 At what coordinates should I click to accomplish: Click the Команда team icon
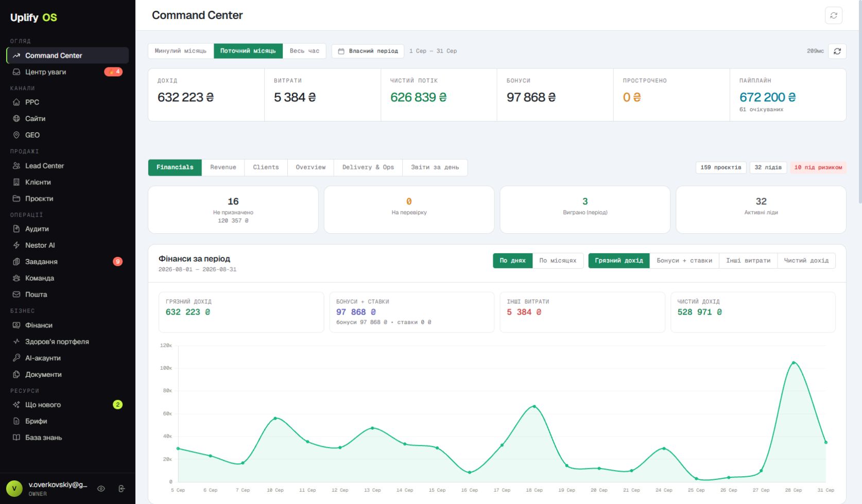tap(16, 279)
